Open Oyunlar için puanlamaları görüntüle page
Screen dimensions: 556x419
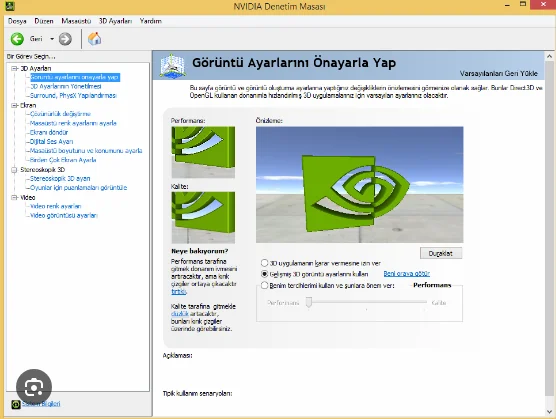point(78,188)
